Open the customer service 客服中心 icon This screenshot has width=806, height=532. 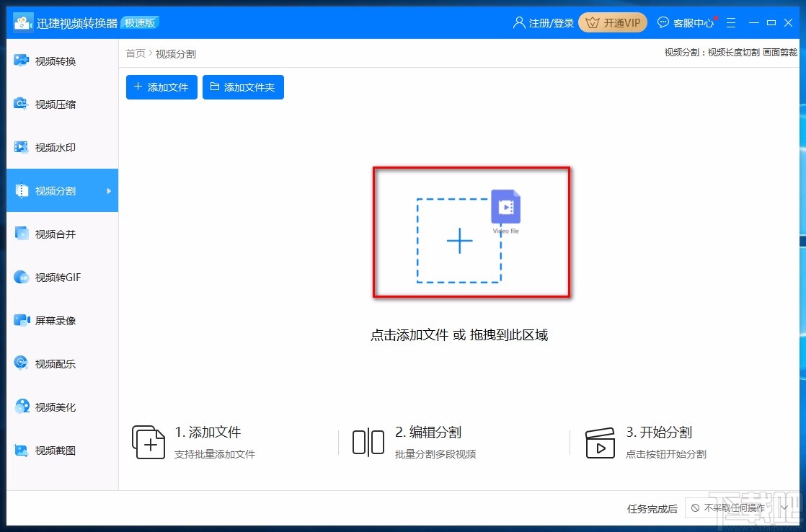point(685,22)
